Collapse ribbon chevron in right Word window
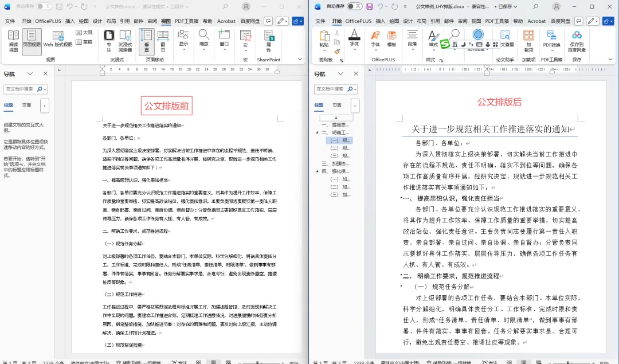 [610, 59]
